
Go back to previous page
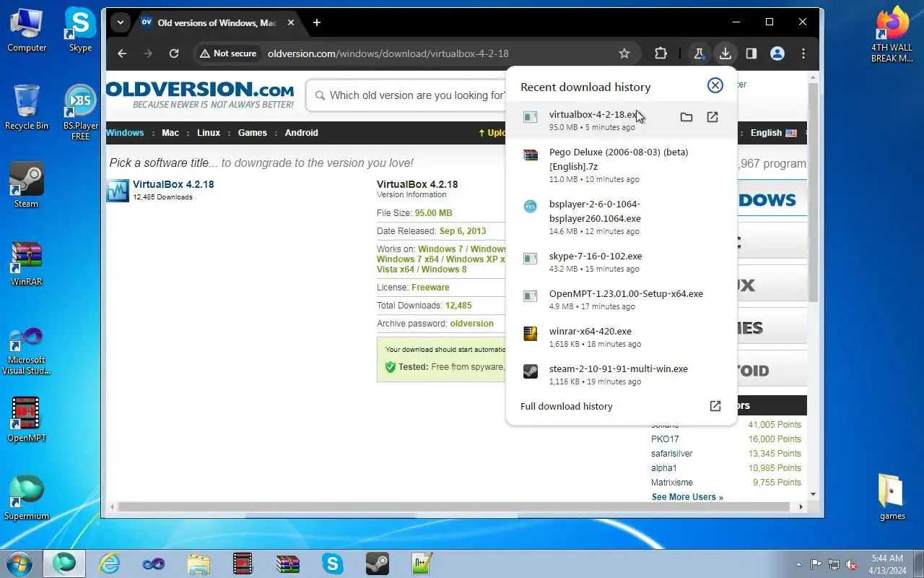point(122,53)
